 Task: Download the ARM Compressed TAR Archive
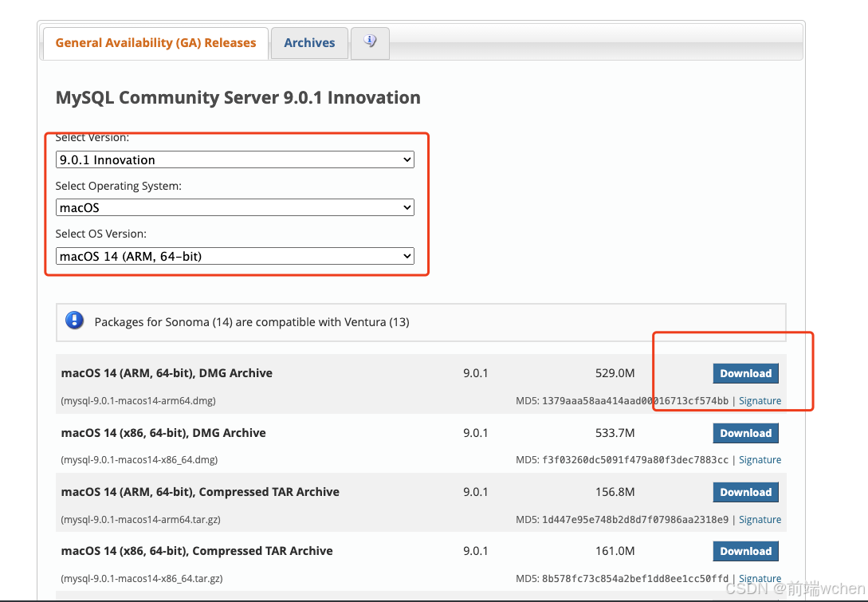click(x=746, y=492)
